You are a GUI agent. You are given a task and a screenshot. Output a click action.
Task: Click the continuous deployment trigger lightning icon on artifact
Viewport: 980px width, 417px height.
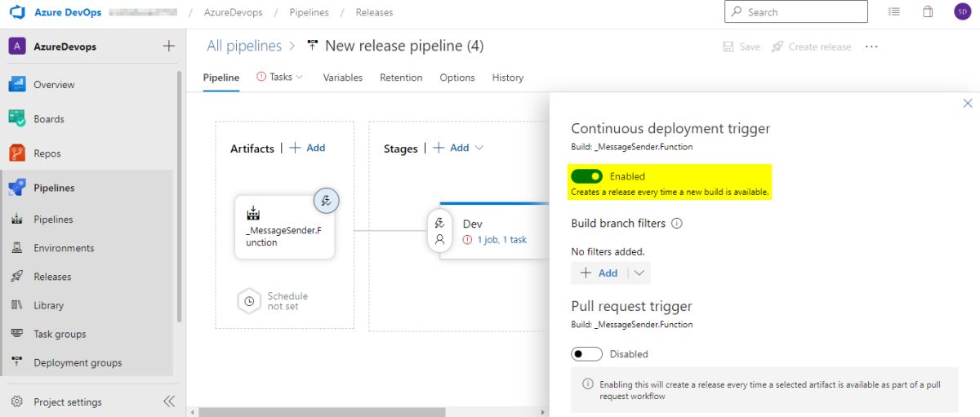pyautogui.click(x=326, y=200)
